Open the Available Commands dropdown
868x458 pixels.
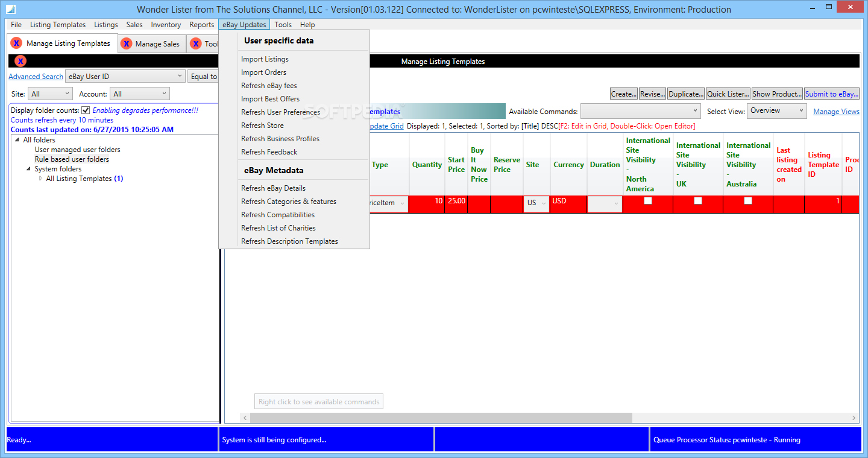pyautogui.click(x=640, y=111)
